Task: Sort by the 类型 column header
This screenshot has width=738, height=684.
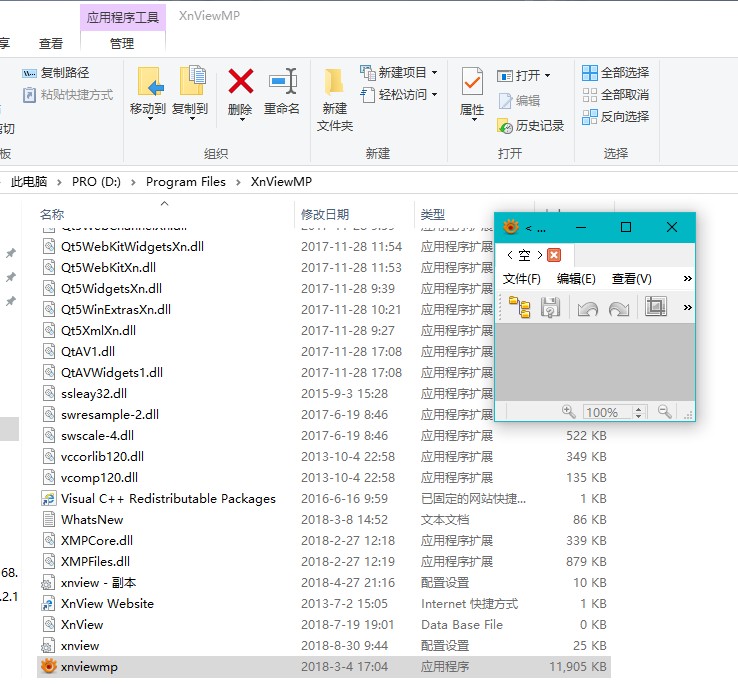Action: (x=433, y=215)
